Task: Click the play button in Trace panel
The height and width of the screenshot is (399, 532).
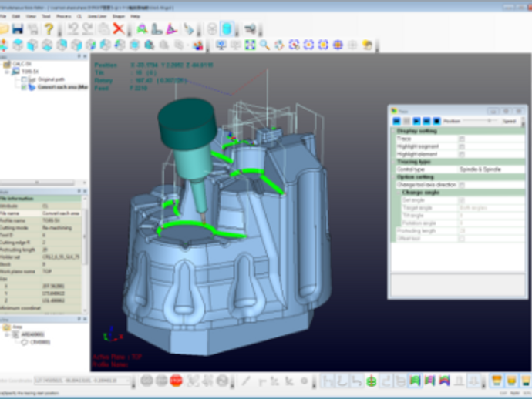Action: click(x=416, y=121)
